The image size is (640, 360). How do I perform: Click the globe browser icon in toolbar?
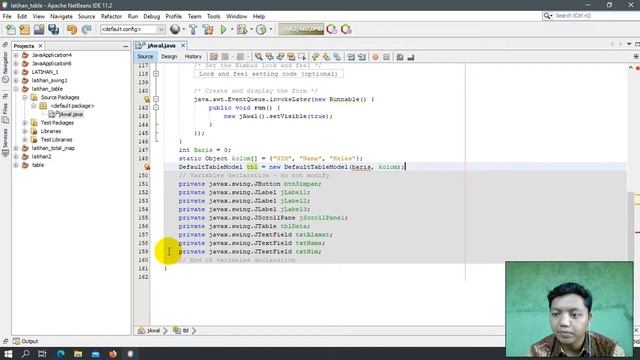[x=175, y=29]
